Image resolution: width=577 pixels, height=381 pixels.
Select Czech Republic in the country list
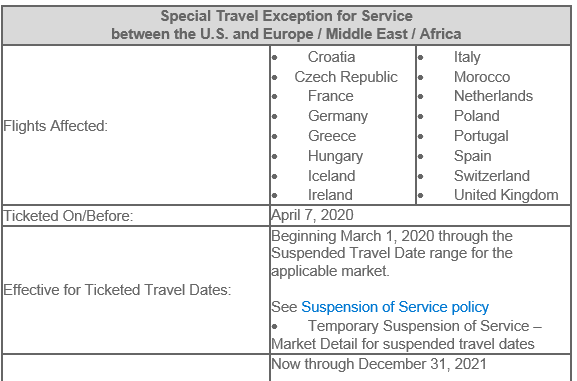point(346,77)
